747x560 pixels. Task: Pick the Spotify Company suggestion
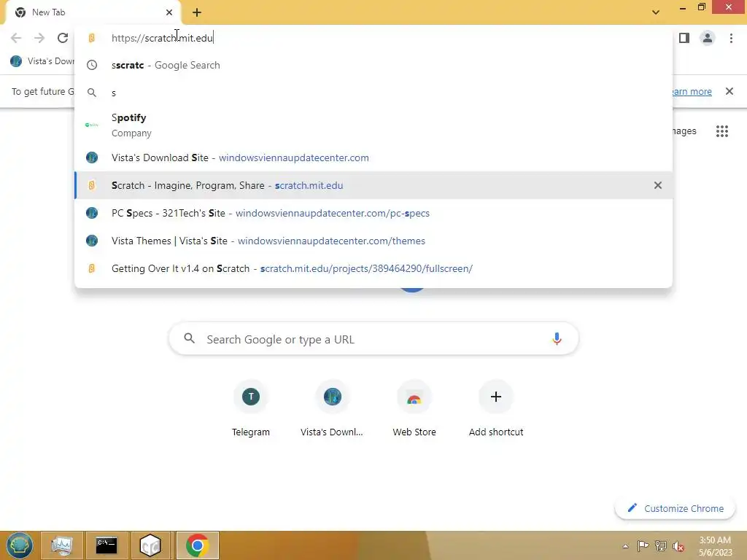(373, 125)
